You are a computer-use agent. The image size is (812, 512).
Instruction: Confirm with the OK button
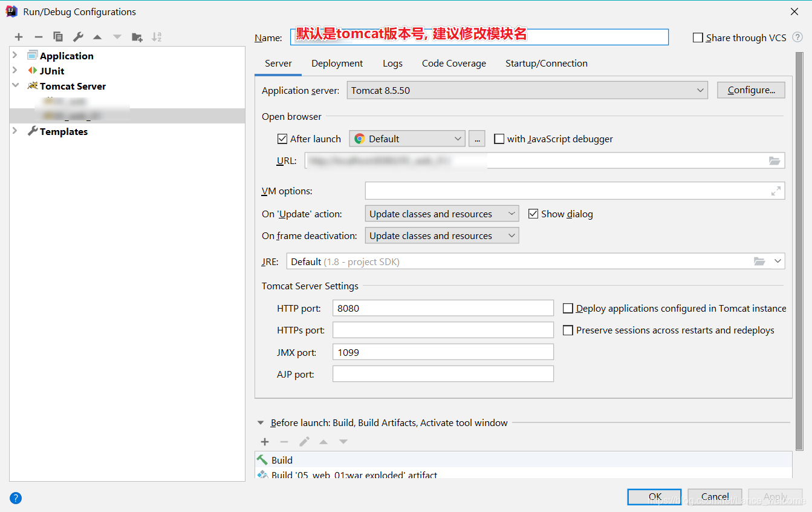point(654,497)
